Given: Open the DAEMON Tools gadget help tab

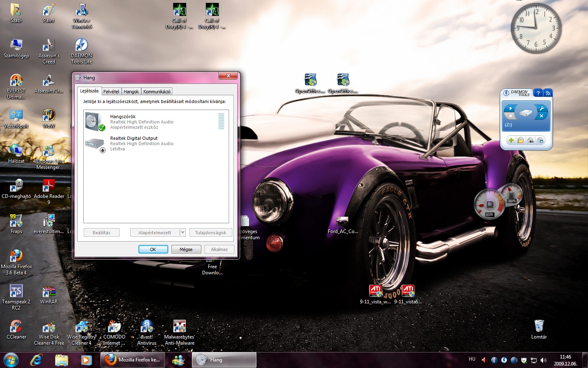Looking at the screenshot, I should point(538,93).
